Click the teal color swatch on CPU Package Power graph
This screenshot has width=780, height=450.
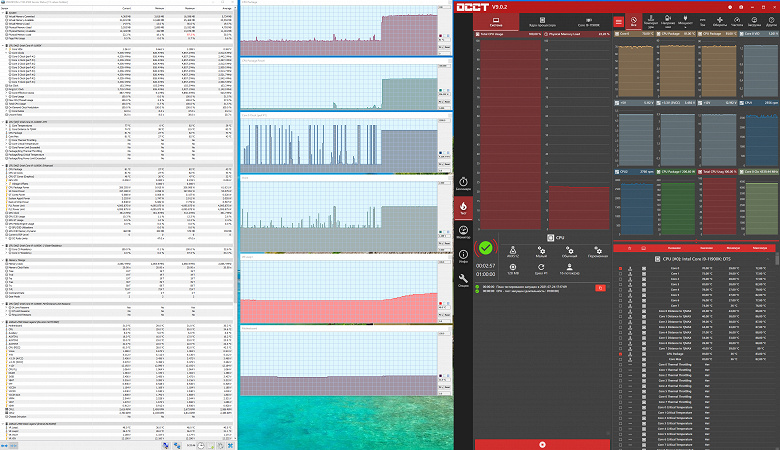tap(440, 90)
